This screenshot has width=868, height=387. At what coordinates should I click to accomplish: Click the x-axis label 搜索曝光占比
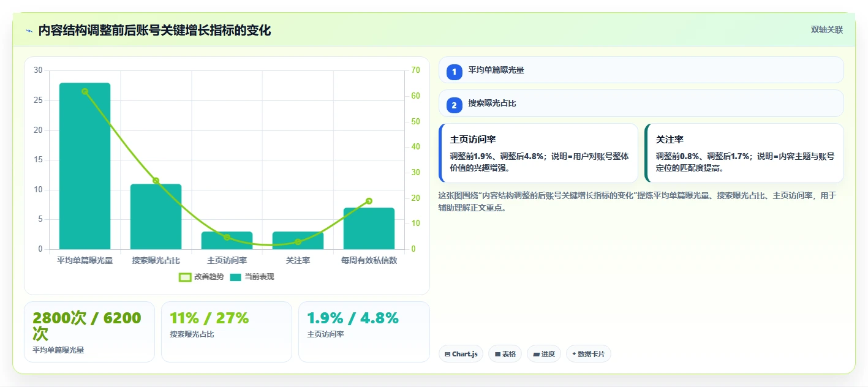156,260
